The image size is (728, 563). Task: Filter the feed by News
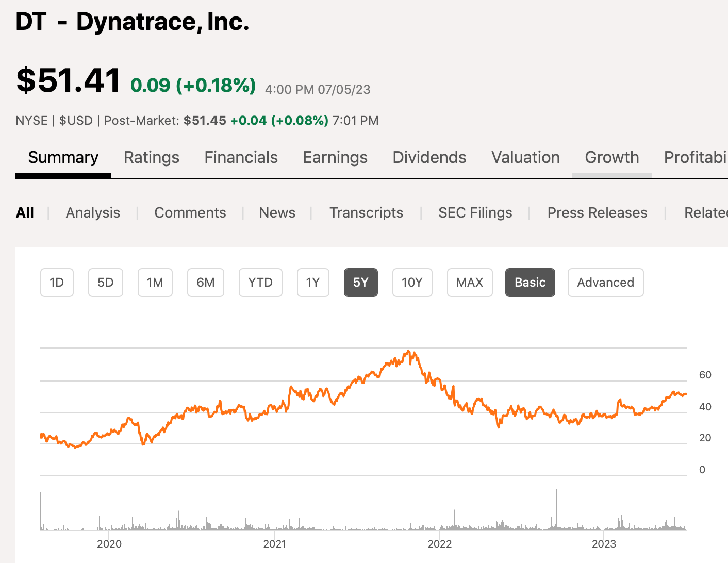coord(277,212)
